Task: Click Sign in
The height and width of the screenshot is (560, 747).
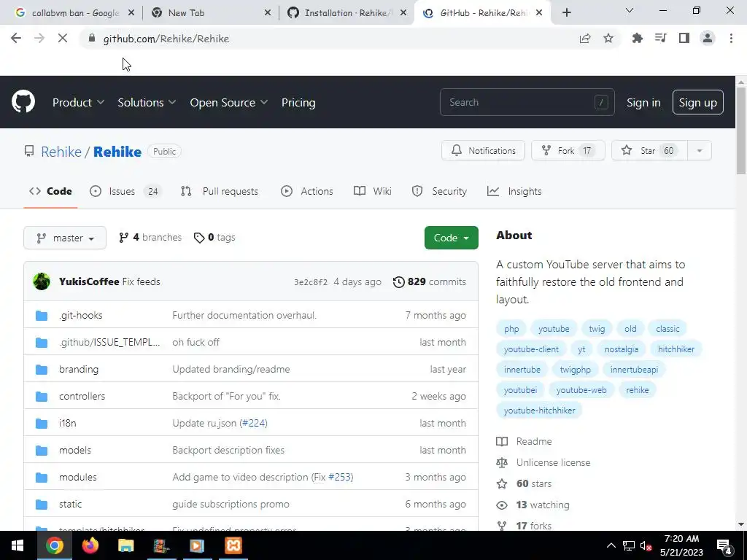Action: pyautogui.click(x=643, y=102)
